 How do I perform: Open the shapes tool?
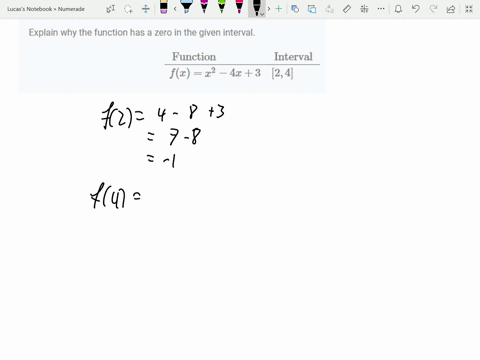pos(295,9)
